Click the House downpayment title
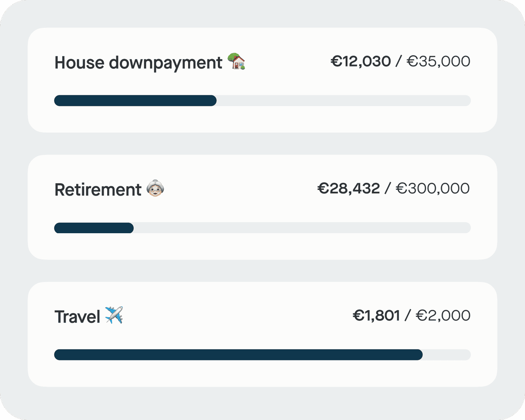The image size is (525, 420). click(x=138, y=63)
